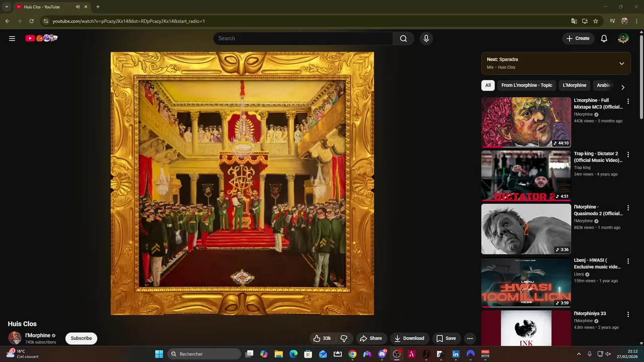The image size is (644, 362).
Task: Open l'Morphine channel name link
Action: 38,335
